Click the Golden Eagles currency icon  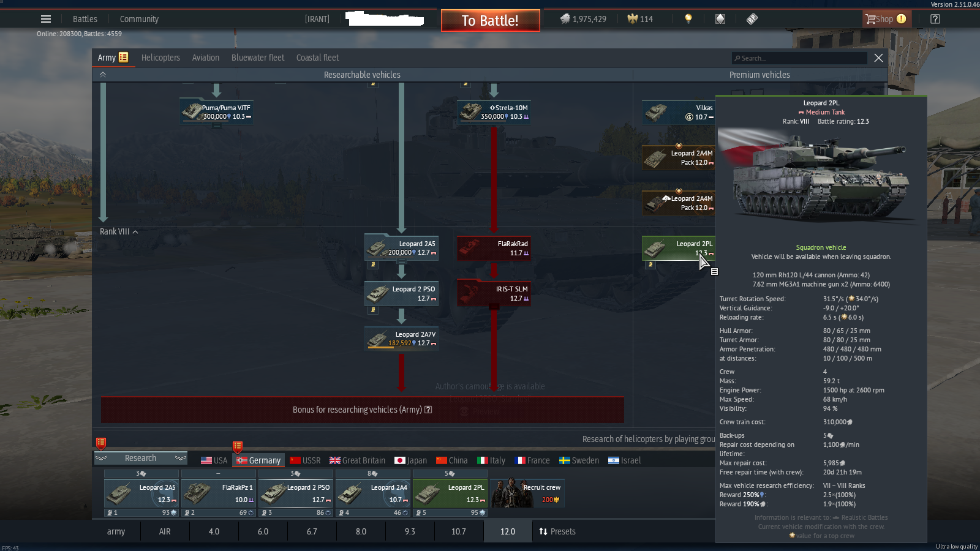(x=633, y=19)
